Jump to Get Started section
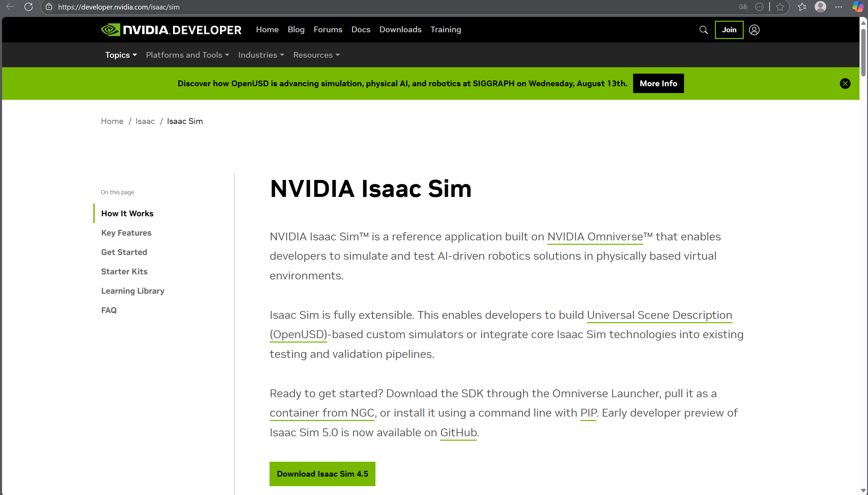This screenshot has width=868, height=495. click(x=124, y=252)
